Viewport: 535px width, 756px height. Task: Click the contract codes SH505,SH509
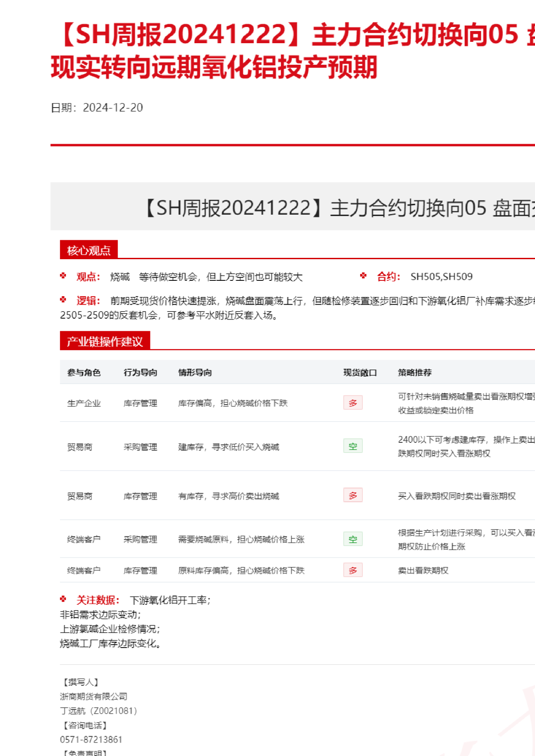point(441,277)
